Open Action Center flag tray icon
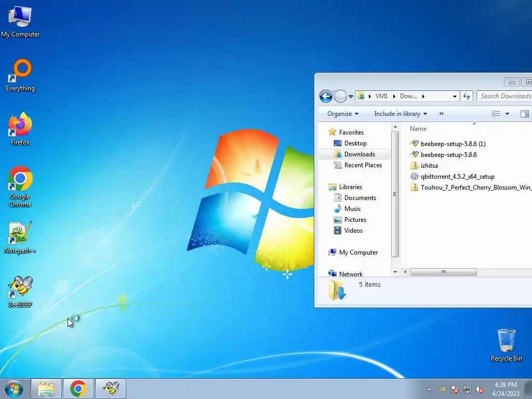 coord(455,389)
